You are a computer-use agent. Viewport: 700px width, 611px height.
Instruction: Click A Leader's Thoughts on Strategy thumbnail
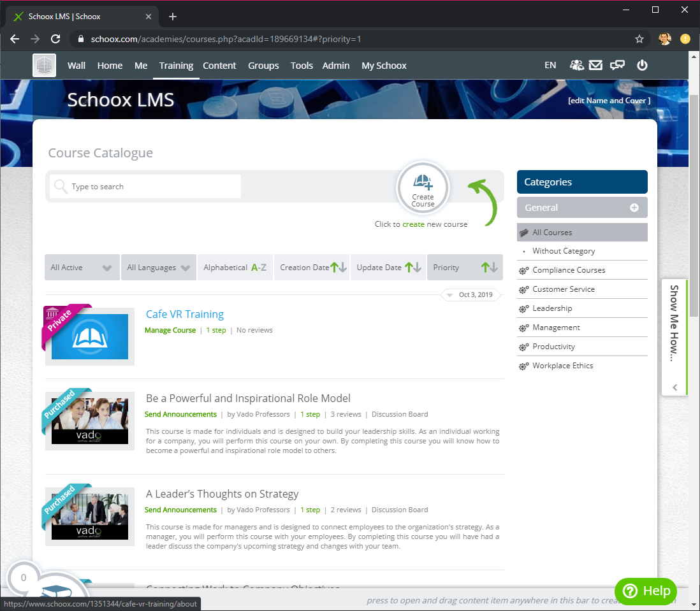[90, 517]
